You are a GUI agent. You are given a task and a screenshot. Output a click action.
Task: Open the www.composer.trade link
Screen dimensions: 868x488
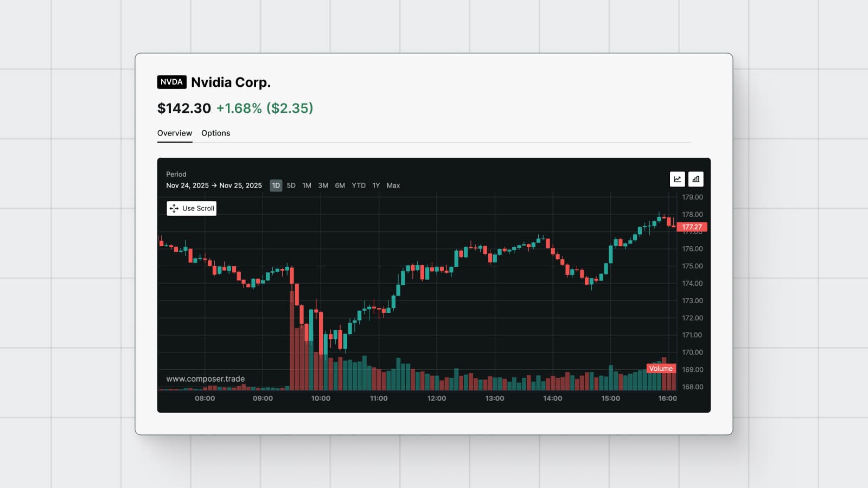(206, 379)
